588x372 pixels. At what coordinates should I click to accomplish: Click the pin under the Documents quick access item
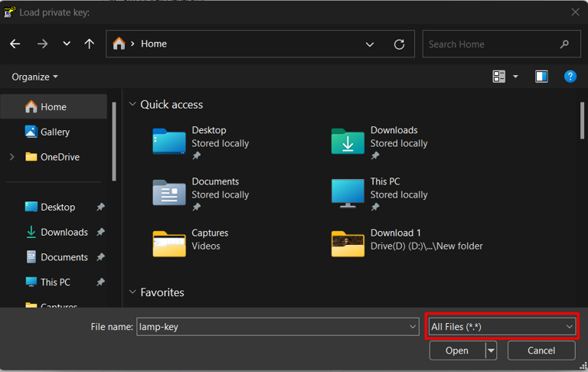(x=197, y=207)
